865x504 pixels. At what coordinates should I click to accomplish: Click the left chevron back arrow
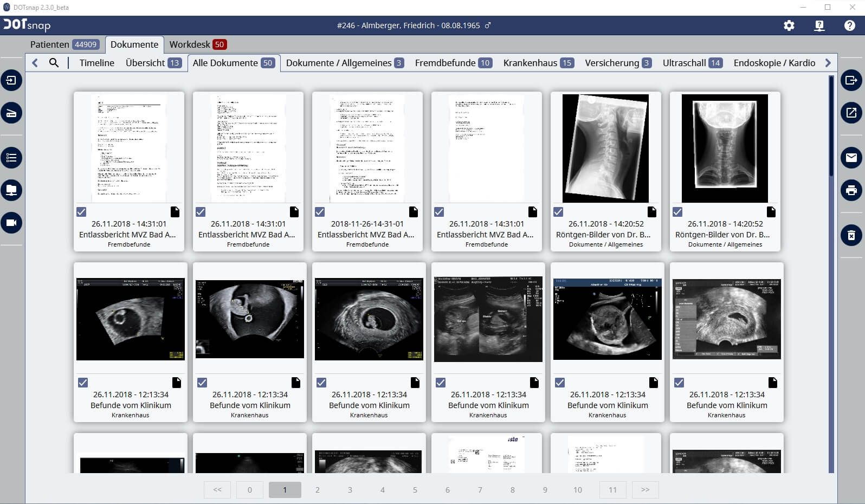click(35, 63)
